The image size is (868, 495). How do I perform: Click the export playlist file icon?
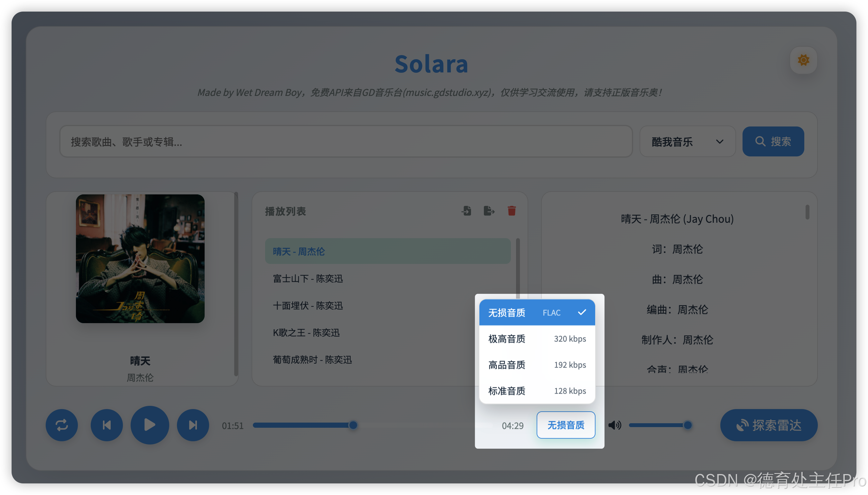click(489, 211)
